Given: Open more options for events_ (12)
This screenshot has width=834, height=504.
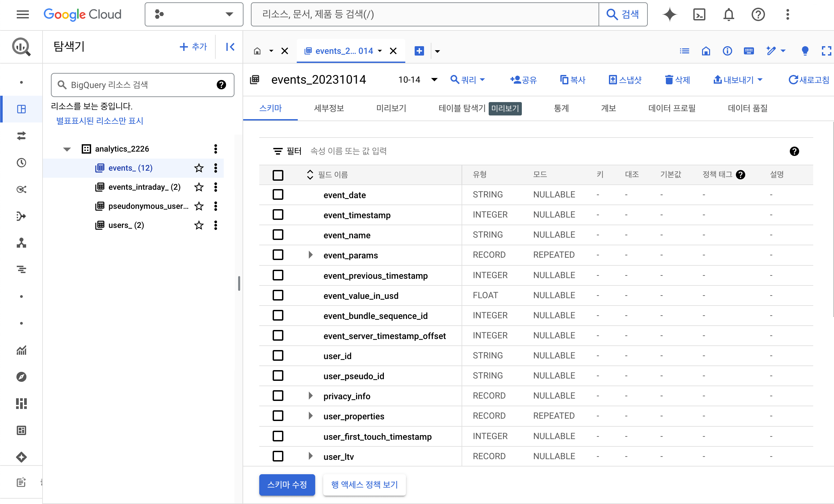Looking at the screenshot, I should pos(216,168).
